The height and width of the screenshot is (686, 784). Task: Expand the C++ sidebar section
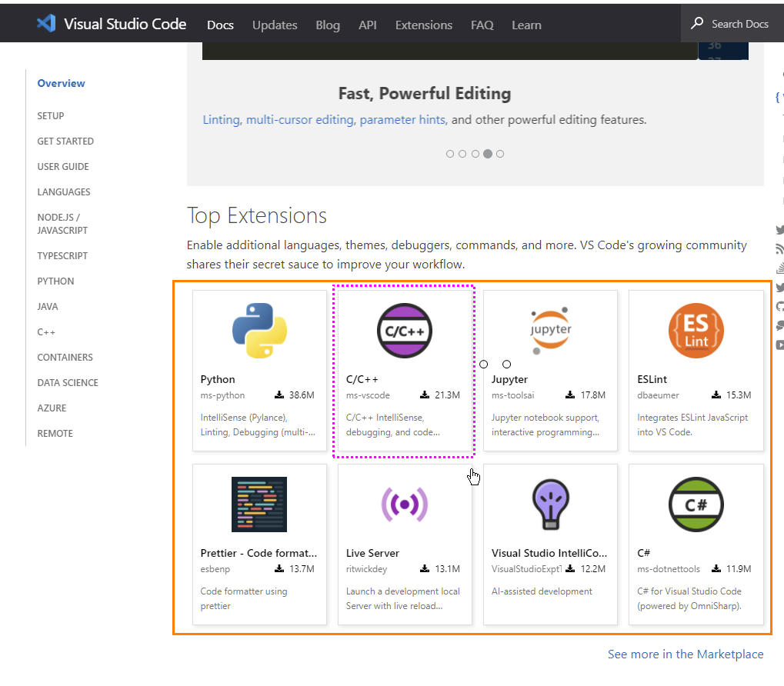click(x=46, y=332)
